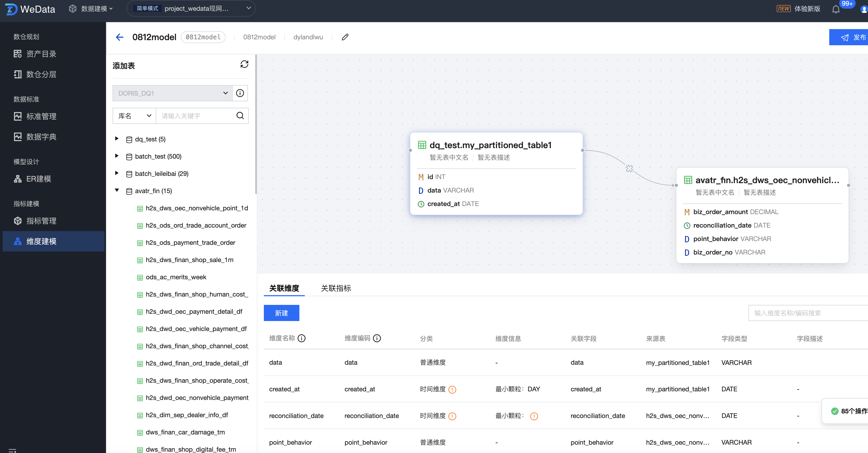
Task: Click the WeData logo icon
Action: (10, 9)
